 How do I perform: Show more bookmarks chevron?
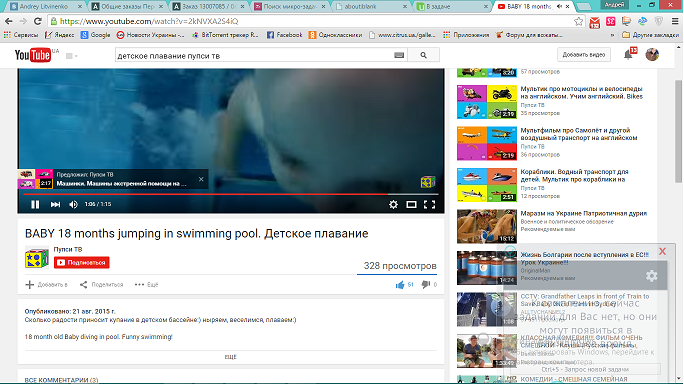pos(612,35)
